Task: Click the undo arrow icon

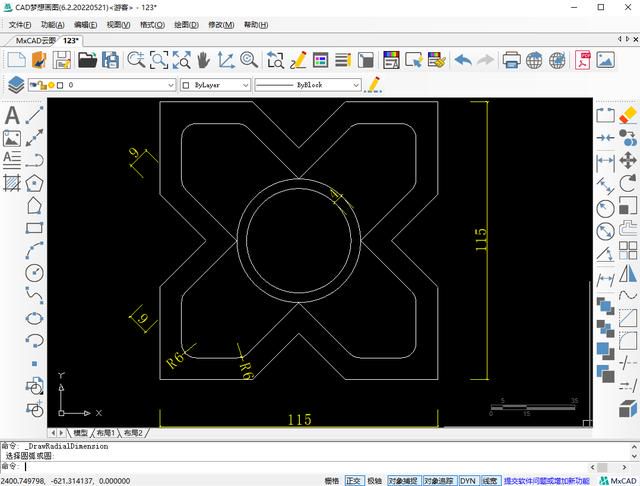Action: coord(463,60)
